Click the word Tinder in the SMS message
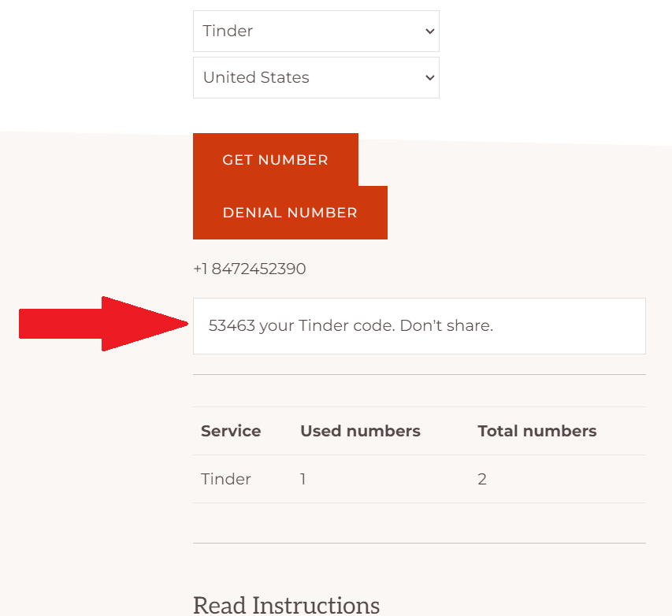The image size is (672, 616). tap(323, 326)
